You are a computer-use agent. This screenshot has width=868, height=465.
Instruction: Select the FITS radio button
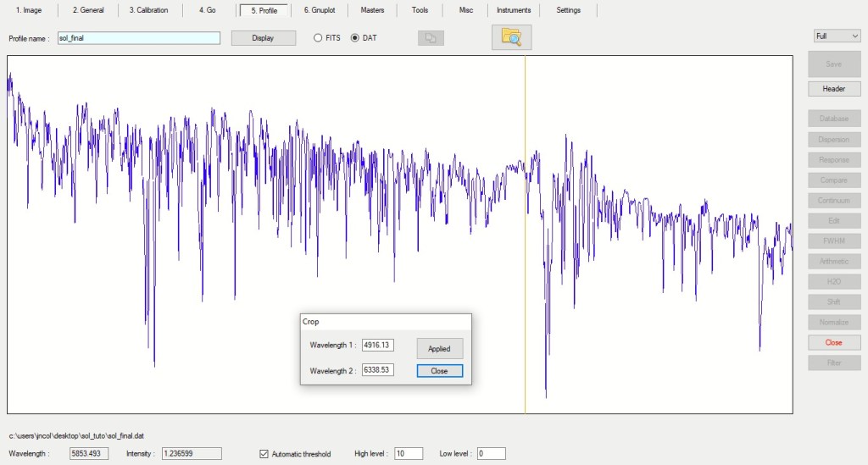tap(319, 38)
